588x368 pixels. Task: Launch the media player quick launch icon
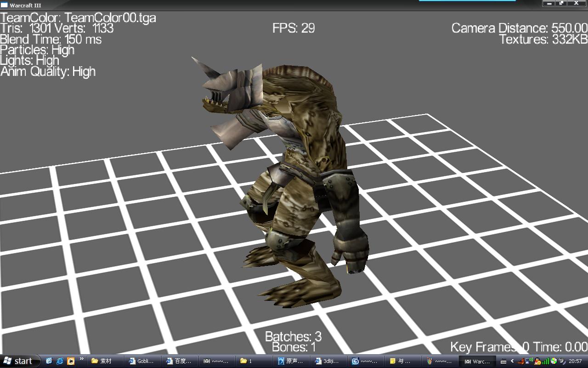coord(71,361)
